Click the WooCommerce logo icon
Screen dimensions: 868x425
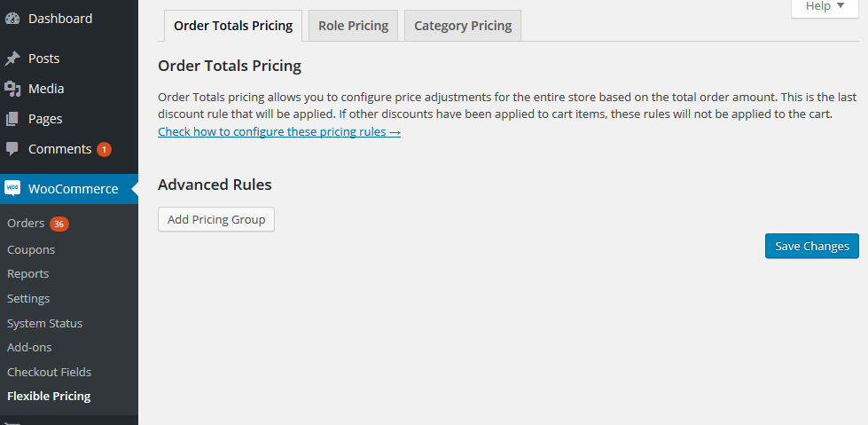tap(12, 188)
